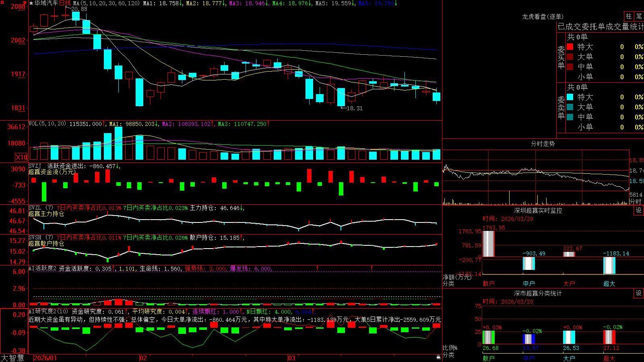Click the cyan 特大 sell order swatch
The width and height of the screenshot is (644, 362).
570,97
